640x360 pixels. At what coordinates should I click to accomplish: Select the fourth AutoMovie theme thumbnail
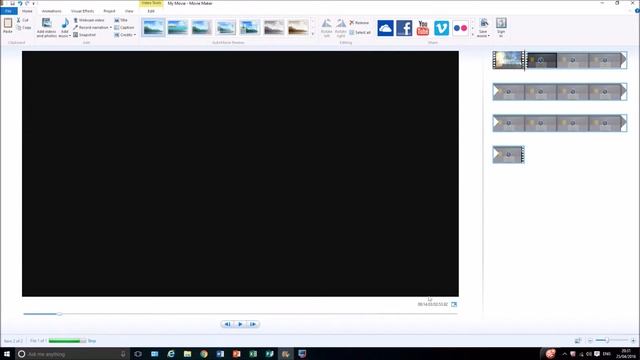226,28
